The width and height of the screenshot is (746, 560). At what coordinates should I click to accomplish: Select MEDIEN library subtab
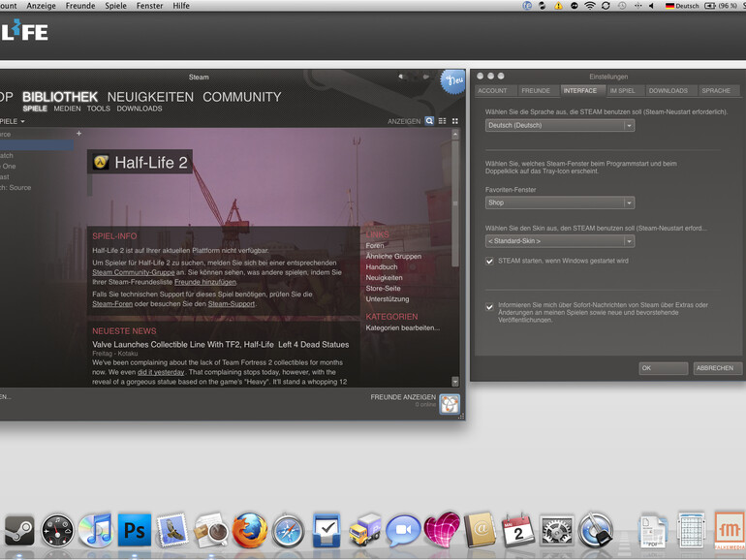(67, 109)
